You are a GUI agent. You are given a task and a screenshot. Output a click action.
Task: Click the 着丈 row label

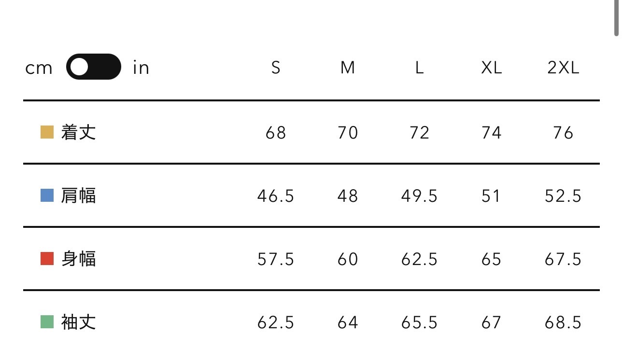point(79,132)
